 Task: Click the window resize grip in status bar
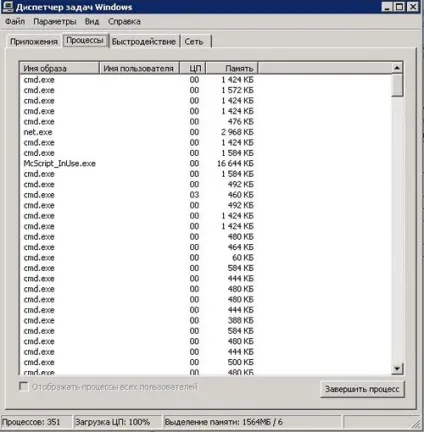coord(417,424)
